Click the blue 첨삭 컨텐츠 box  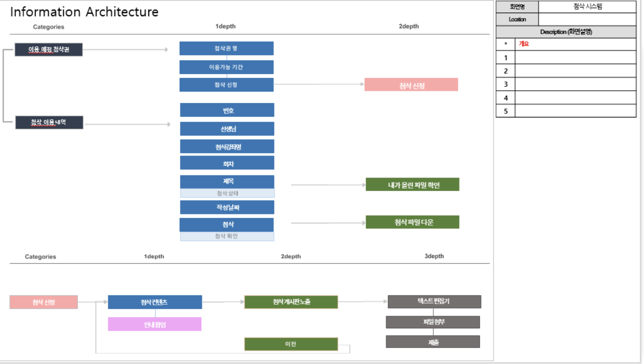[x=155, y=302]
